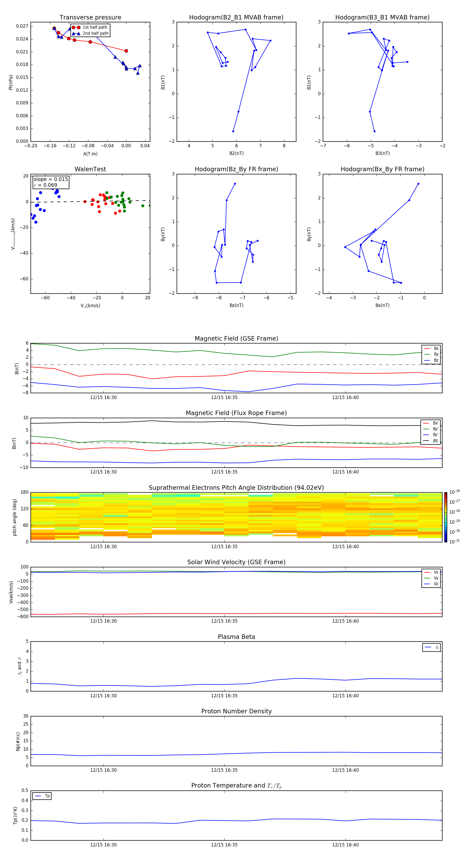Click the 'Plasma Beta' plot title
Image resolution: width=473 pixels, height=868 pixels.
click(x=236, y=637)
